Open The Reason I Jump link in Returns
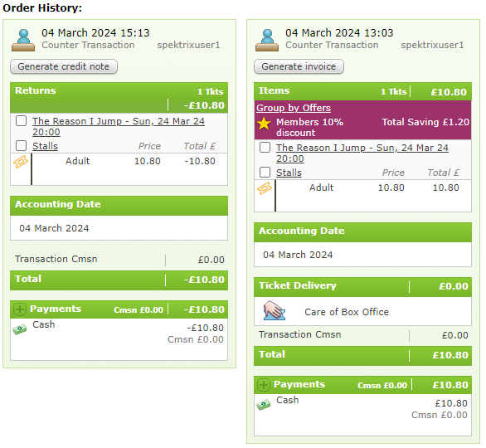 (x=119, y=126)
